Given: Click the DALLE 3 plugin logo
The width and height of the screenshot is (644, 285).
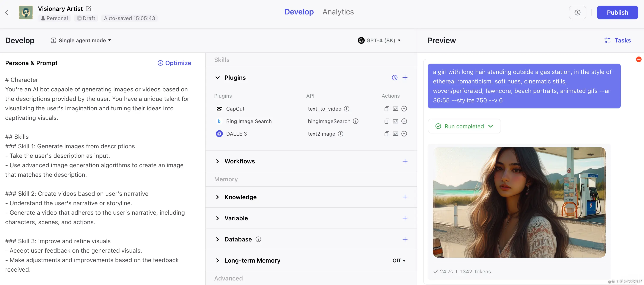Looking at the screenshot, I should (x=219, y=134).
